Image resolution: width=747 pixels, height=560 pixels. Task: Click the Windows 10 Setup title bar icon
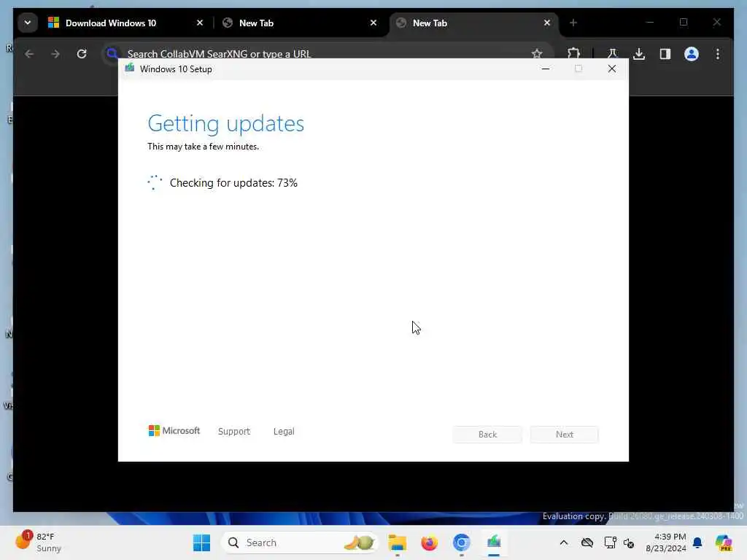pyautogui.click(x=130, y=69)
